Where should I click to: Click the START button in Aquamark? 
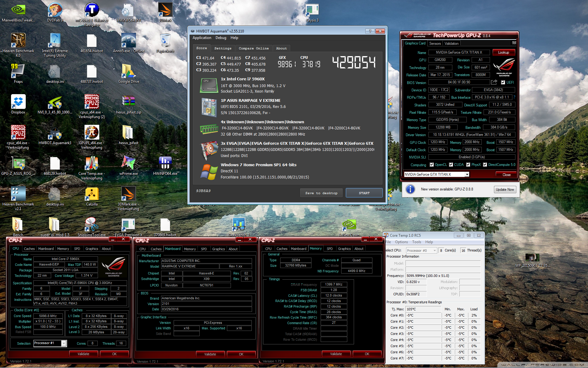364,193
